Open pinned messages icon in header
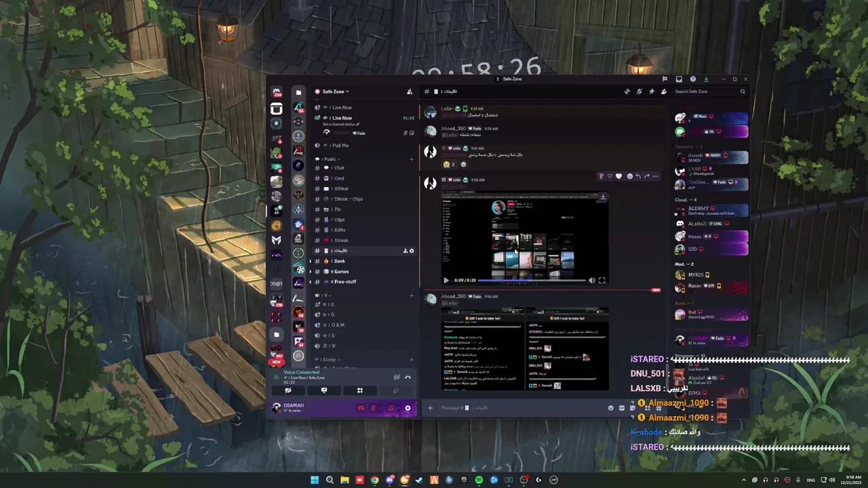Viewport: 868px width, 488px height. [652, 91]
